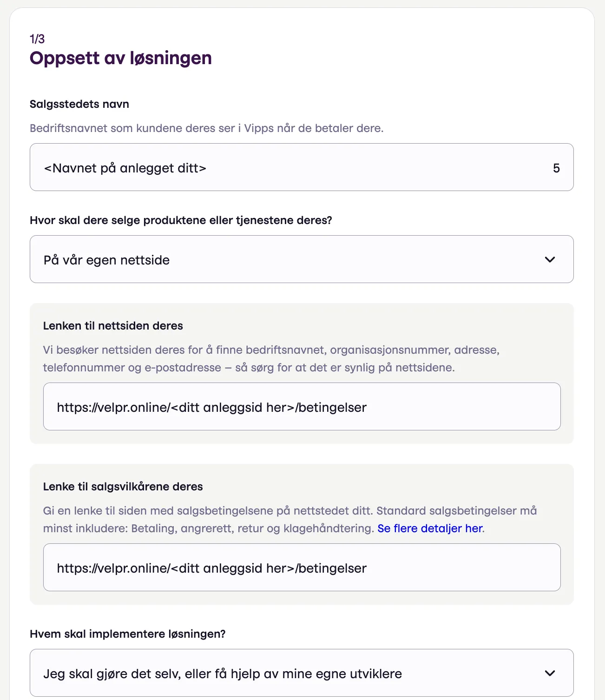This screenshot has height=700, width=605.
Task: Select the "Lenken til nettsiden deres" URL field
Action: coord(302,407)
